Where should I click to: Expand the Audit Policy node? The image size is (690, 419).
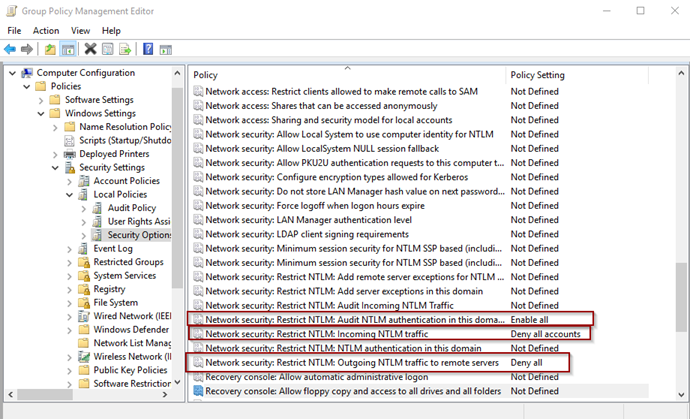tap(83, 209)
